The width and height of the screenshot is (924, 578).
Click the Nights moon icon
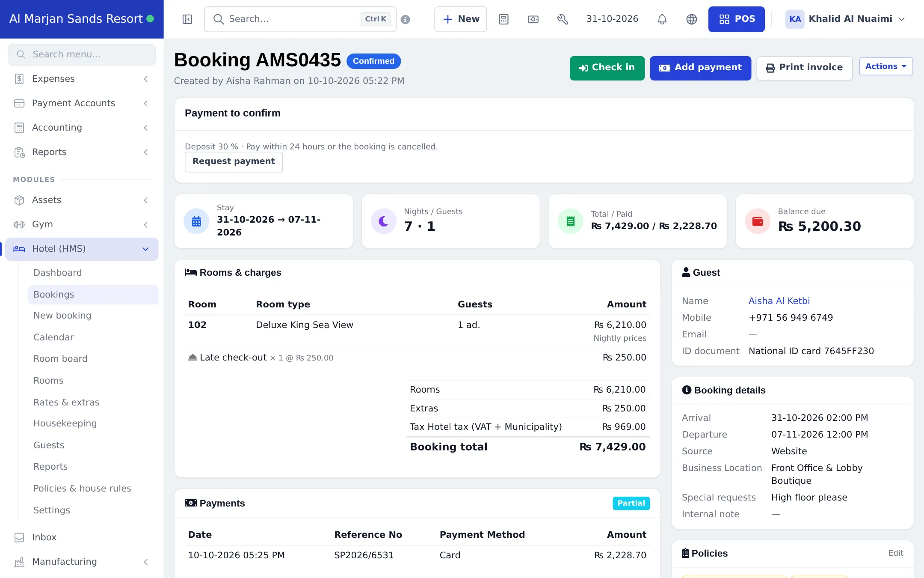click(384, 221)
